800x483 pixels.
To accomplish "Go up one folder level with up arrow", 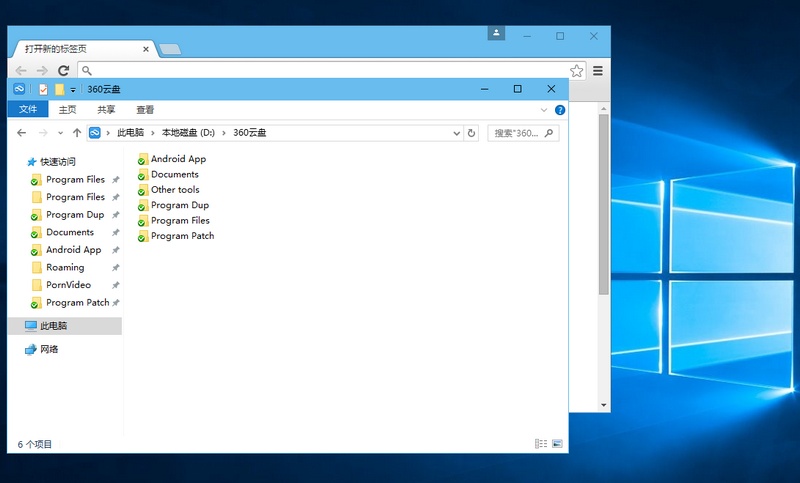I will coord(77,133).
